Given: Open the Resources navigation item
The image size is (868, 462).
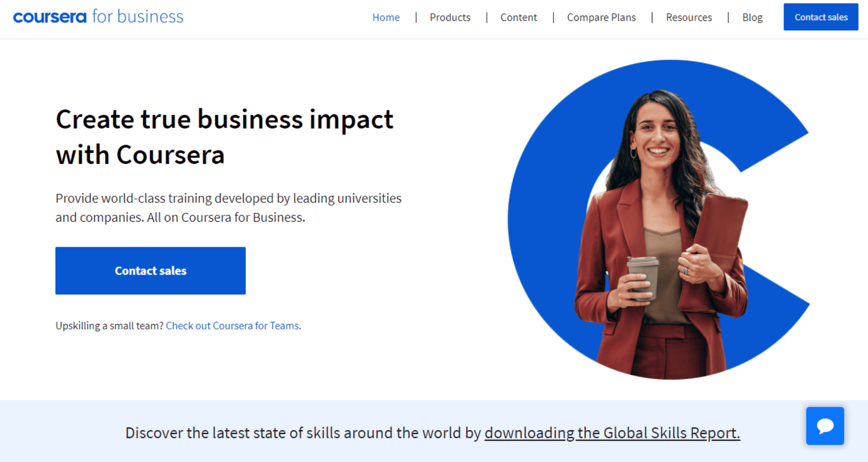Looking at the screenshot, I should [689, 17].
